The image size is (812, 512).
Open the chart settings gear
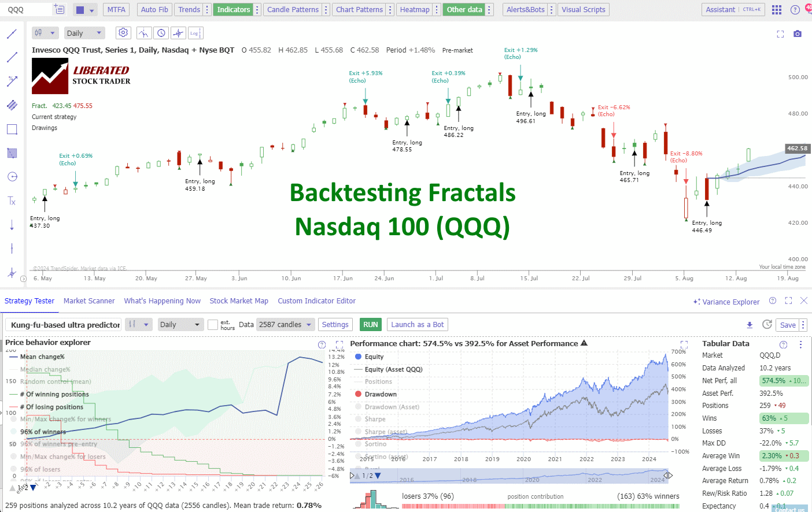[123, 33]
